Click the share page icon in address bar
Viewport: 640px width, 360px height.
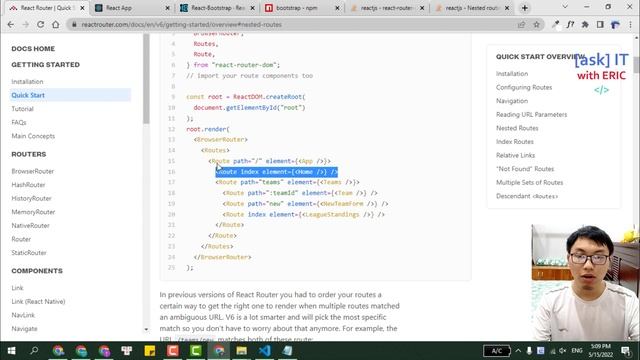521,24
